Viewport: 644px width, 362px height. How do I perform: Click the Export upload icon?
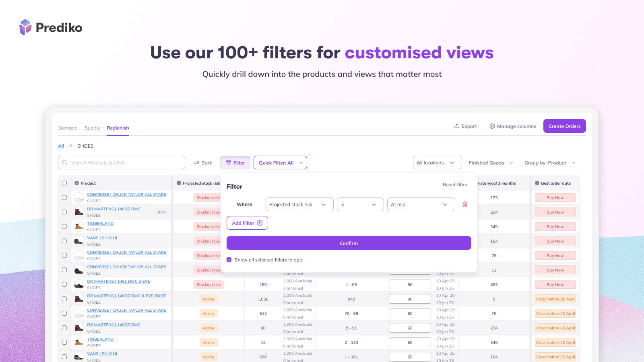click(x=457, y=126)
